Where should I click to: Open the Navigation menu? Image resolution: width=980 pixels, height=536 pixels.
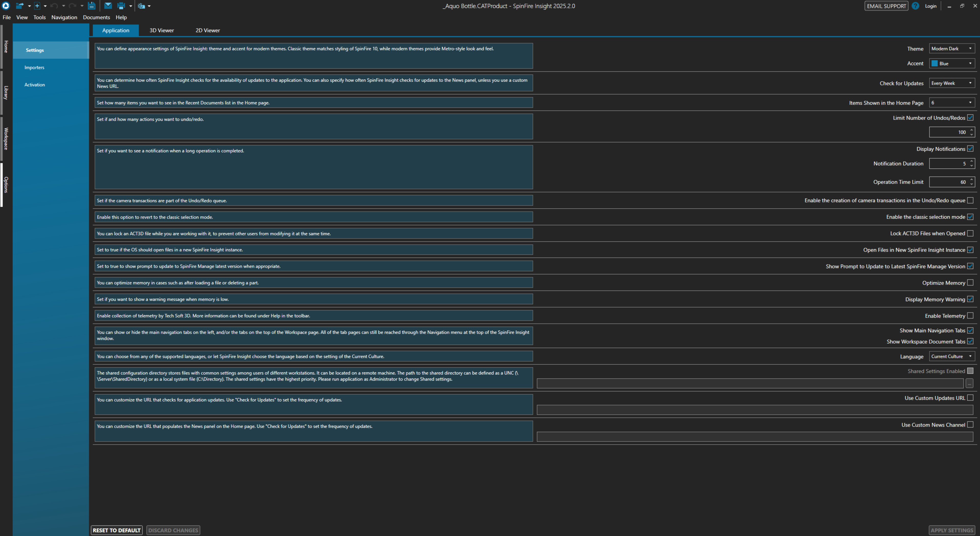point(64,17)
